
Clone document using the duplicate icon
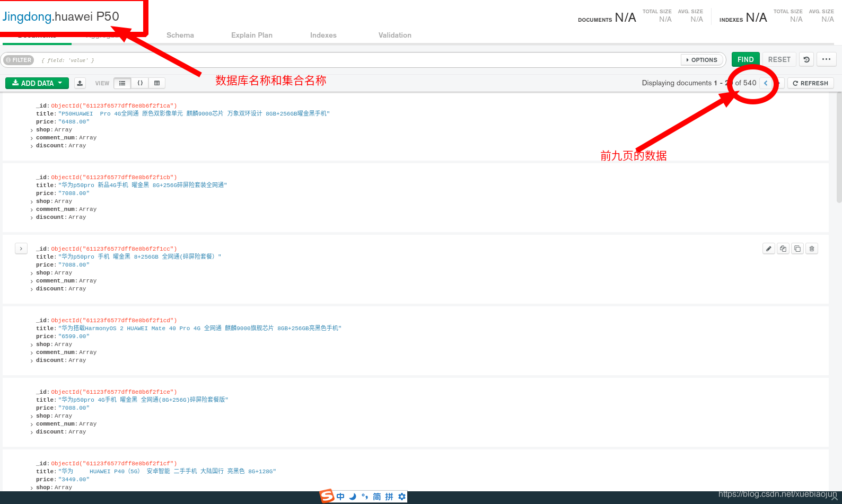[x=797, y=249]
